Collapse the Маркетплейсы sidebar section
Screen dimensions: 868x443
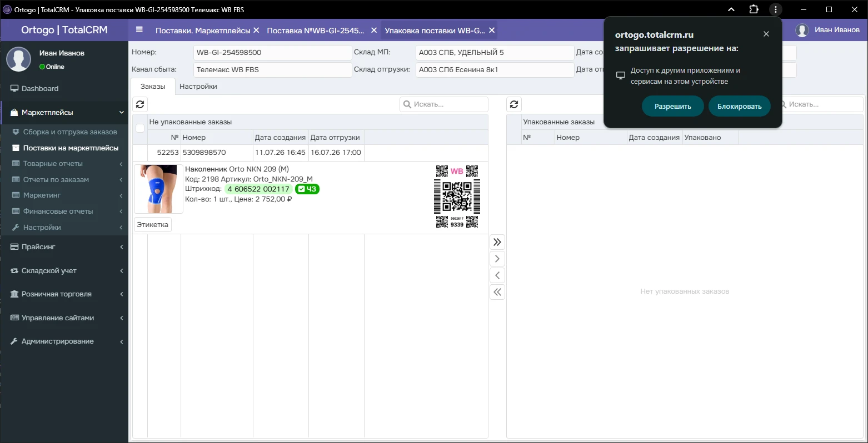point(121,113)
